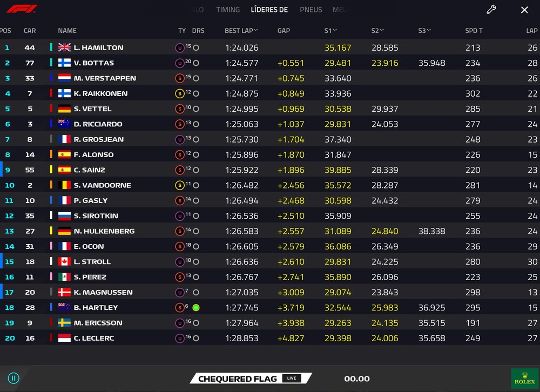Viewport: 540px width, 392px height.
Task: Click the Rolex sponsor logo
Action: coord(524,378)
